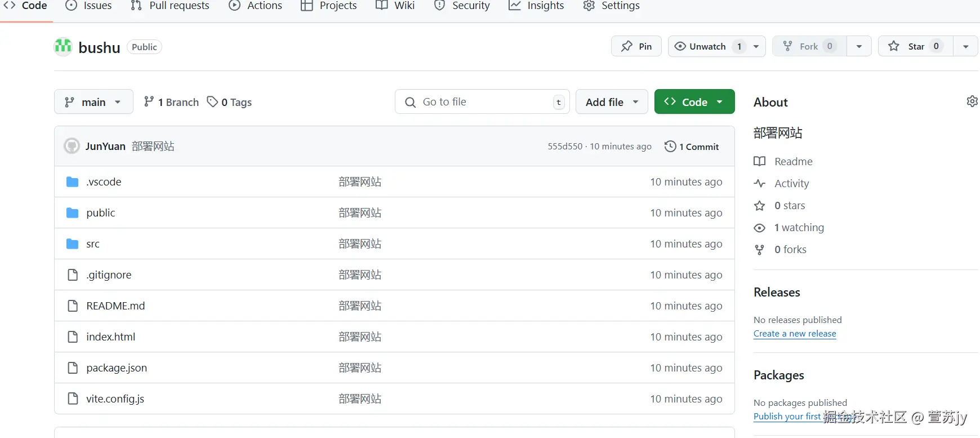Open the Packages heading link

point(779,375)
